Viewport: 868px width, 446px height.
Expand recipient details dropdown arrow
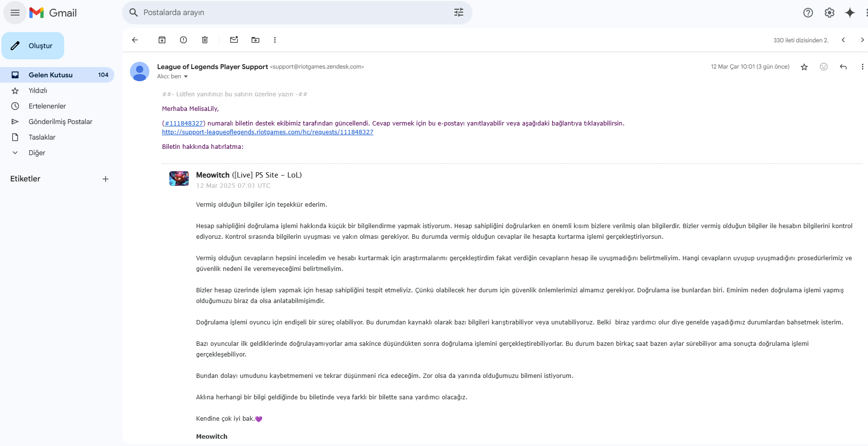pyautogui.click(x=186, y=77)
